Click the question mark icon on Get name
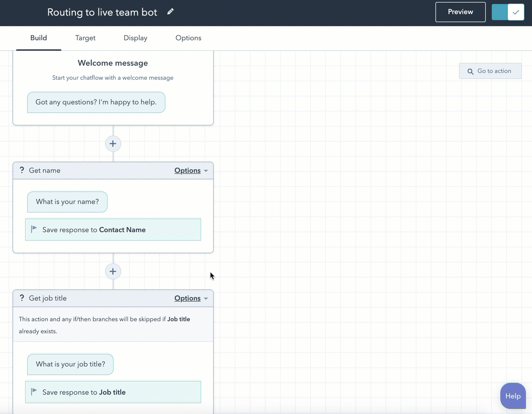This screenshot has height=414, width=532. click(21, 170)
